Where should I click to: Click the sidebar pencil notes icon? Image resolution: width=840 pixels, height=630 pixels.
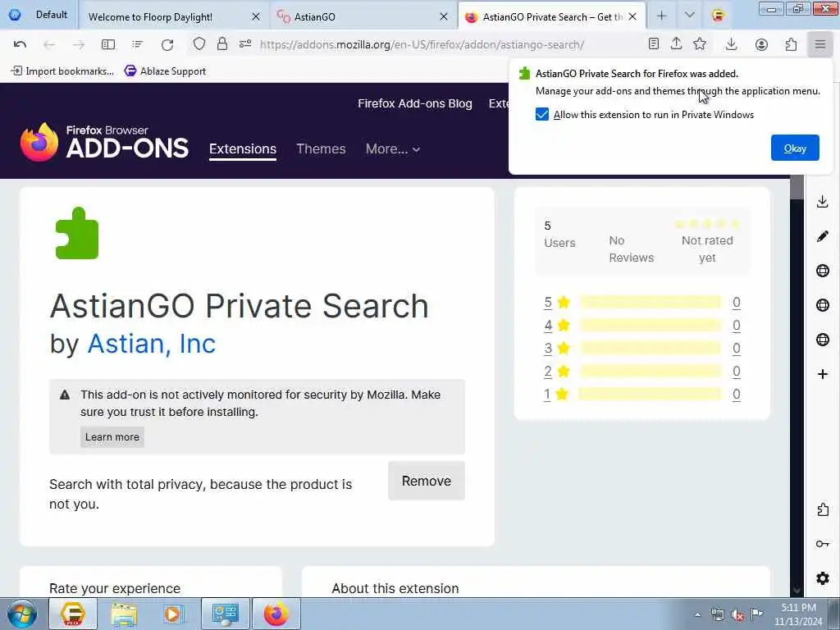[x=822, y=236]
